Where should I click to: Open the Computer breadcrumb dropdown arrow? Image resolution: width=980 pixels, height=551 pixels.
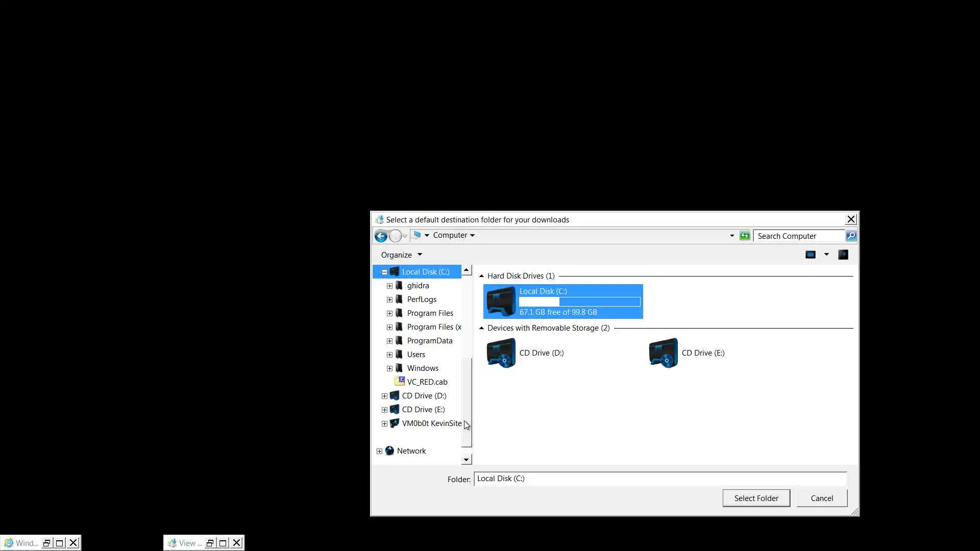tap(472, 236)
